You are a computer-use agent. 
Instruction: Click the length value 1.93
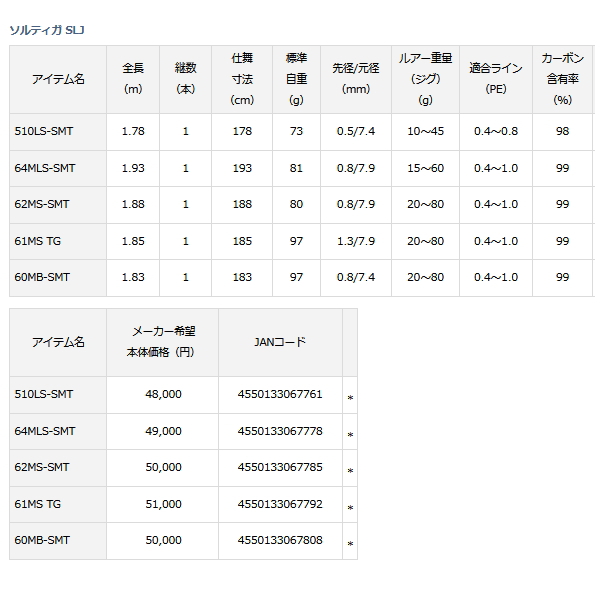tap(133, 168)
